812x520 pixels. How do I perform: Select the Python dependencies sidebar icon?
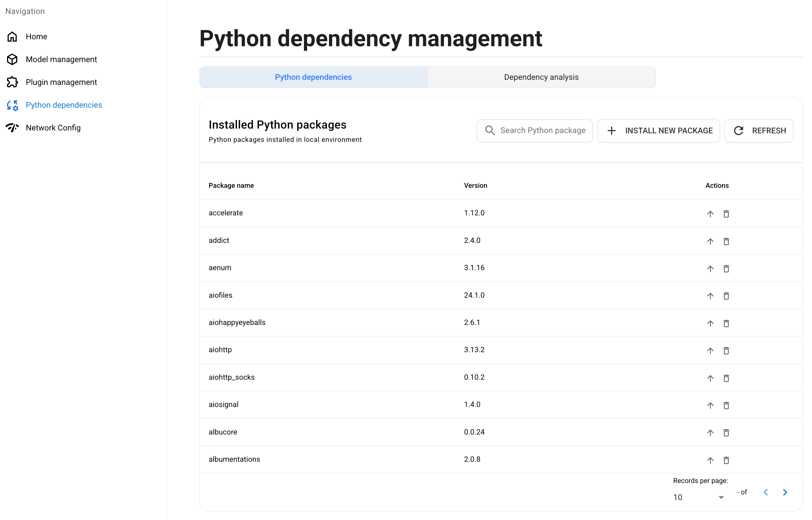pyautogui.click(x=12, y=105)
